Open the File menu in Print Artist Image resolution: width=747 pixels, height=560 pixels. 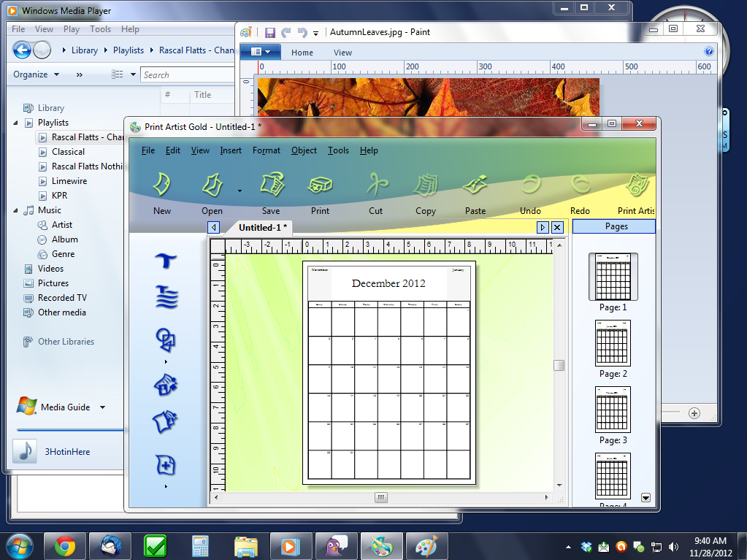(x=148, y=150)
